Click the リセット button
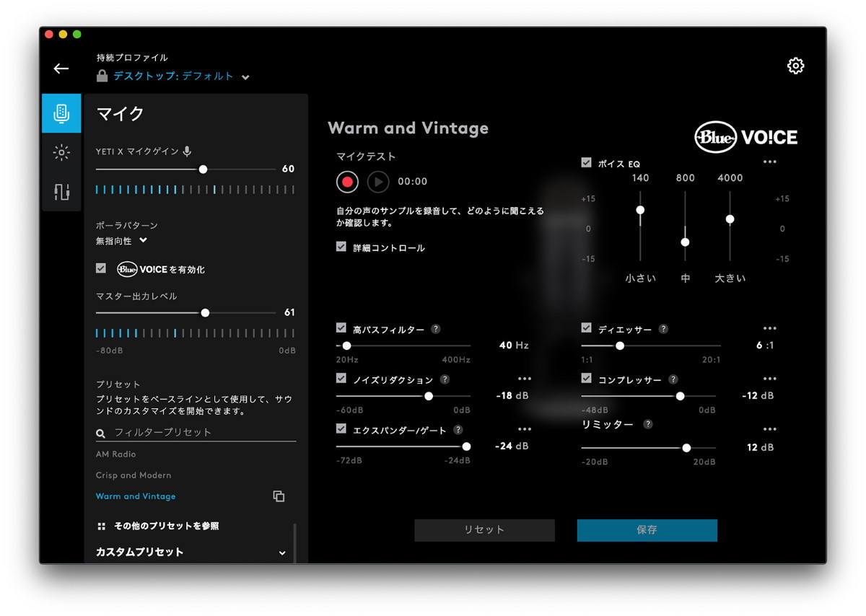Screen dimensions: 866x616 (x=484, y=530)
